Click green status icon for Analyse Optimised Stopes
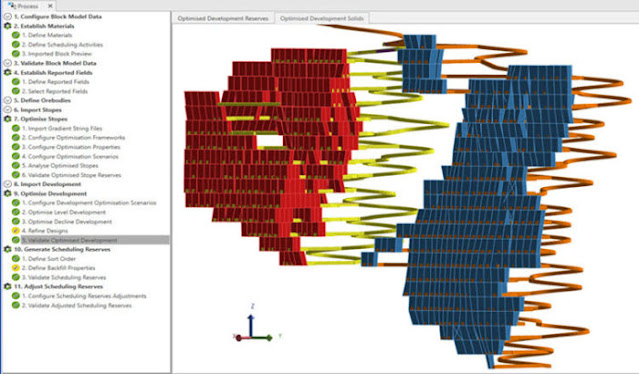Screen dimensions: 639x374 coord(16,166)
